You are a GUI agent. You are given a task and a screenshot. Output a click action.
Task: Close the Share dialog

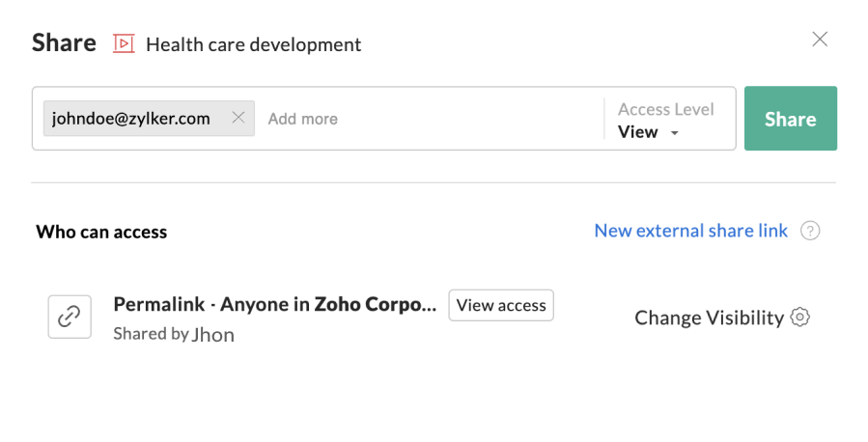tap(820, 40)
